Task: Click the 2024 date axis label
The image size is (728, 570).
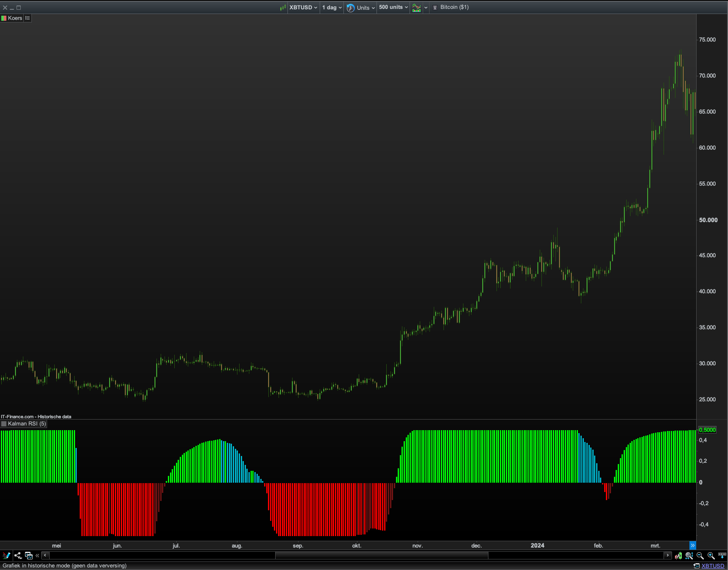Action: coord(537,545)
